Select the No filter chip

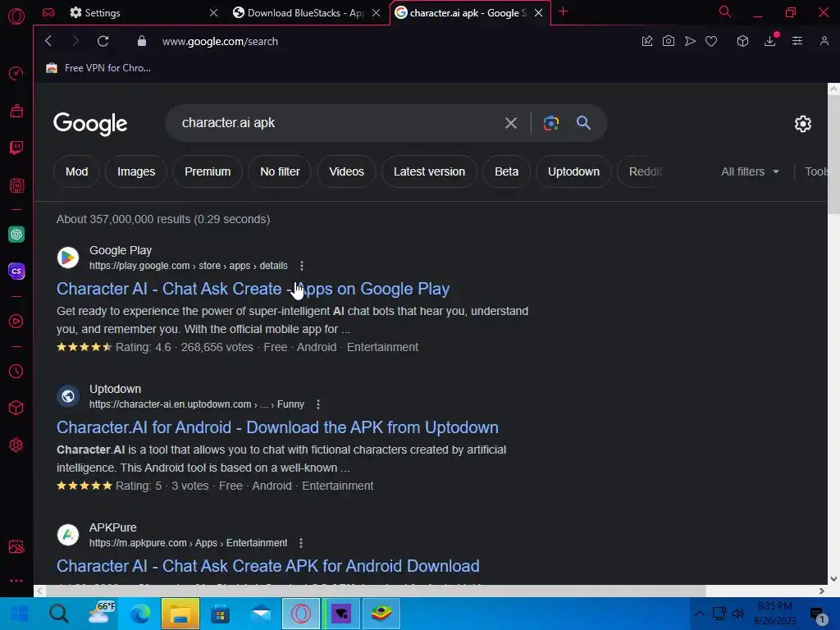click(280, 171)
